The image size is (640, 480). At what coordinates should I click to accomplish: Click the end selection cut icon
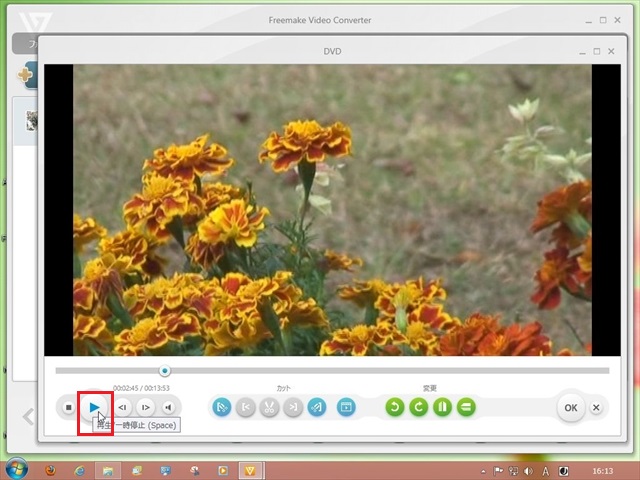(x=317, y=407)
